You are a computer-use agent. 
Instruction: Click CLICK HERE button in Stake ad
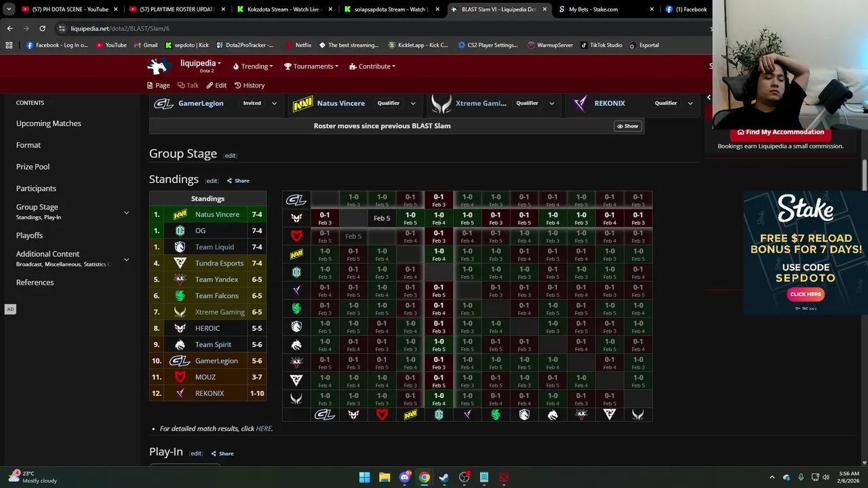(x=805, y=294)
